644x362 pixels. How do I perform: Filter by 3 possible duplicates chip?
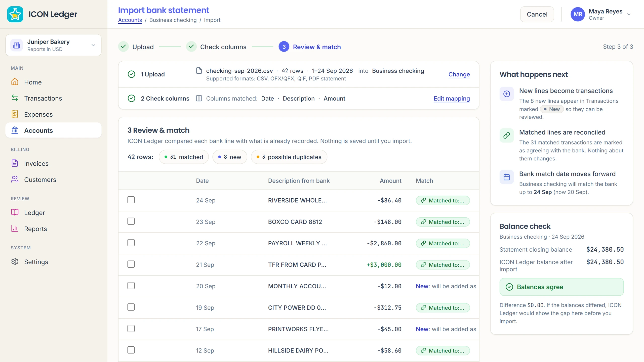point(289,157)
